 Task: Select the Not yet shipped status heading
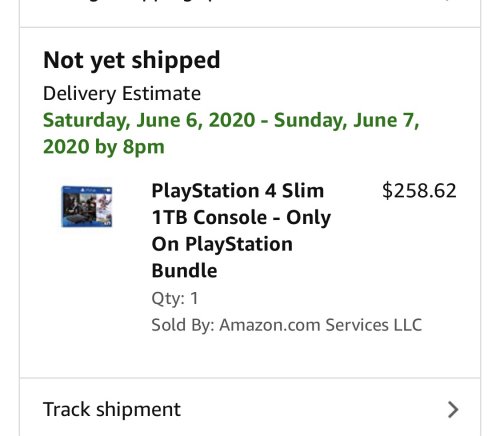[x=132, y=60]
